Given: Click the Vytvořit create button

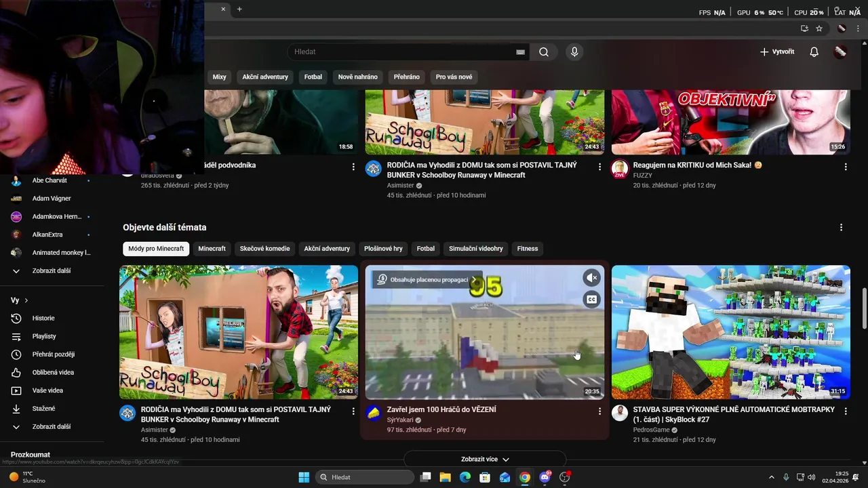Looking at the screenshot, I should pos(777,52).
